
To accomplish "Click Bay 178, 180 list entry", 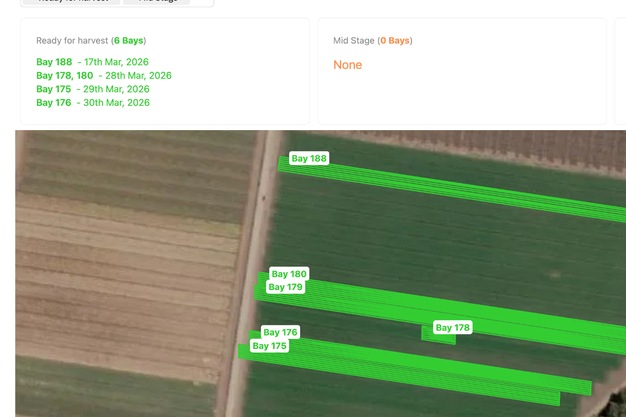I will pyautogui.click(x=65, y=76).
